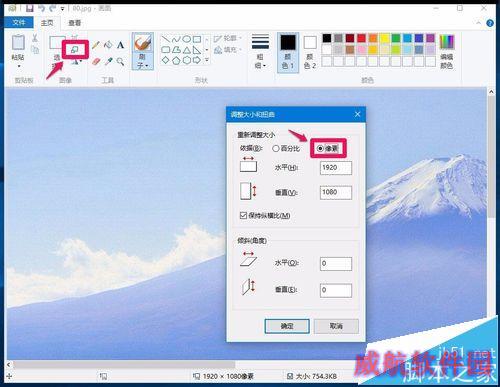Expand the Paste 粘贴 dropdown arrow
Viewport: 500px width, 387px height.
coord(18,66)
